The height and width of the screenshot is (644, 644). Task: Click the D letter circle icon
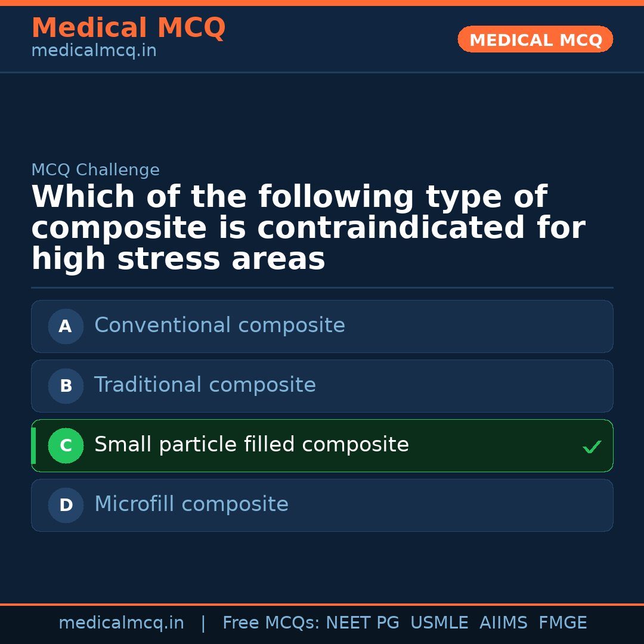[x=66, y=505]
